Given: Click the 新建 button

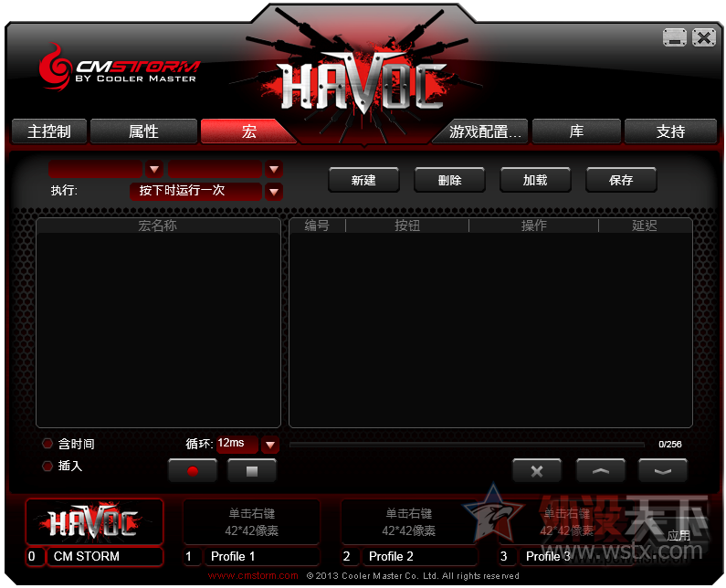Looking at the screenshot, I should [363, 180].
